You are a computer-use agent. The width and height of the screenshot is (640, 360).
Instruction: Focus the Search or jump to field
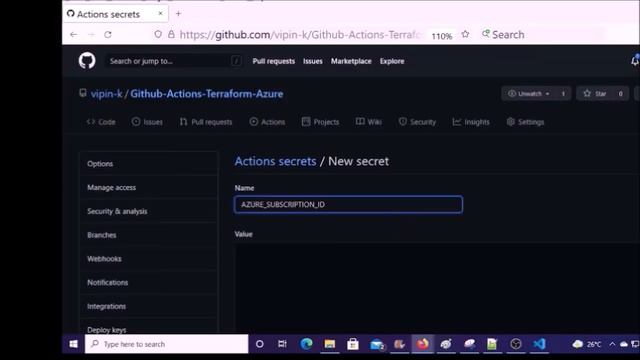tap(173, 61)
